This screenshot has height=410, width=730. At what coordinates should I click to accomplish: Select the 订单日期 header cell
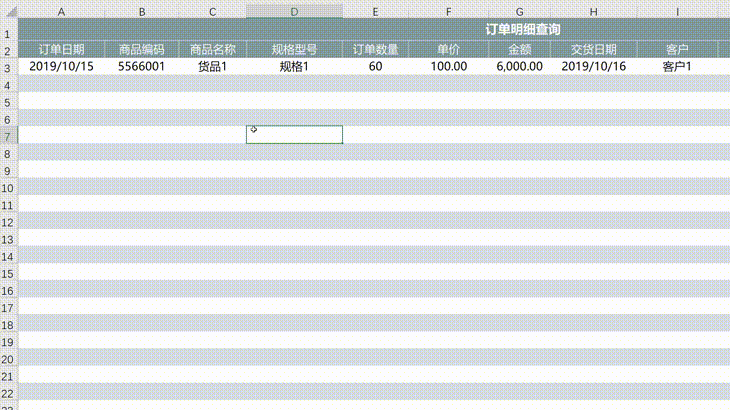61,49
